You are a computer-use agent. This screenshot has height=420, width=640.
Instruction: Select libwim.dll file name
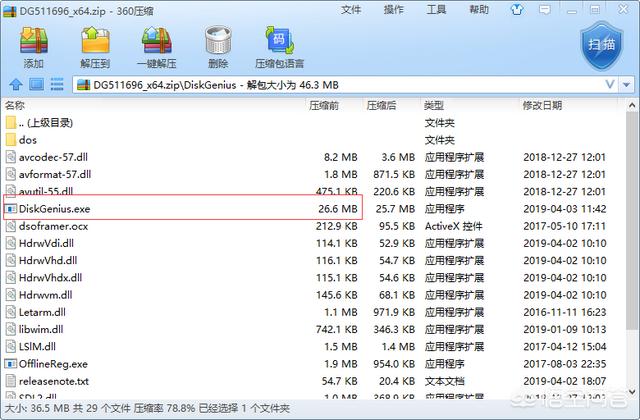pyautogui.click(x=41, y=329)
